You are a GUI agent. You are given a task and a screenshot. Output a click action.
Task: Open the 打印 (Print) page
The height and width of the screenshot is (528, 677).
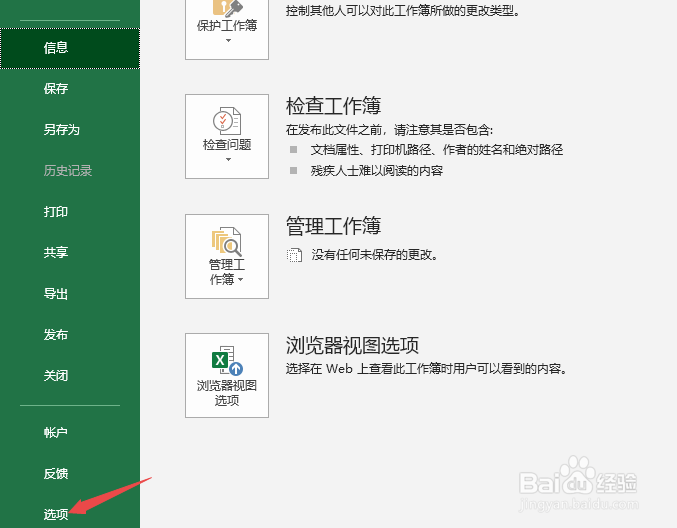pos(56,212)
